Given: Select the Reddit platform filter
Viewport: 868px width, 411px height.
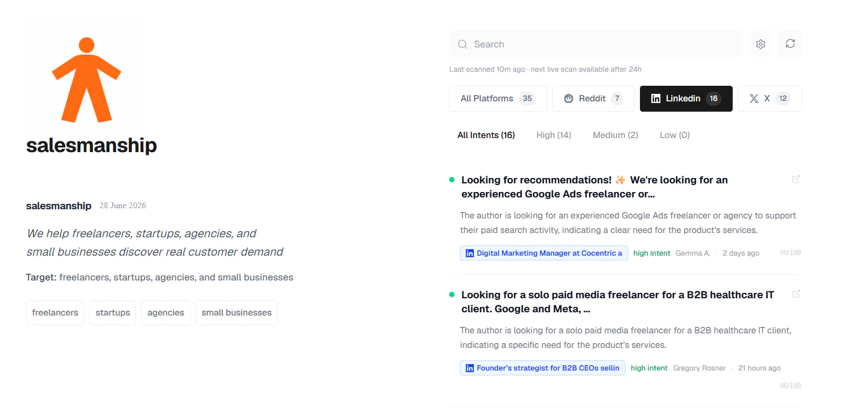Looking at the screenshot, I should coord(593,99).
